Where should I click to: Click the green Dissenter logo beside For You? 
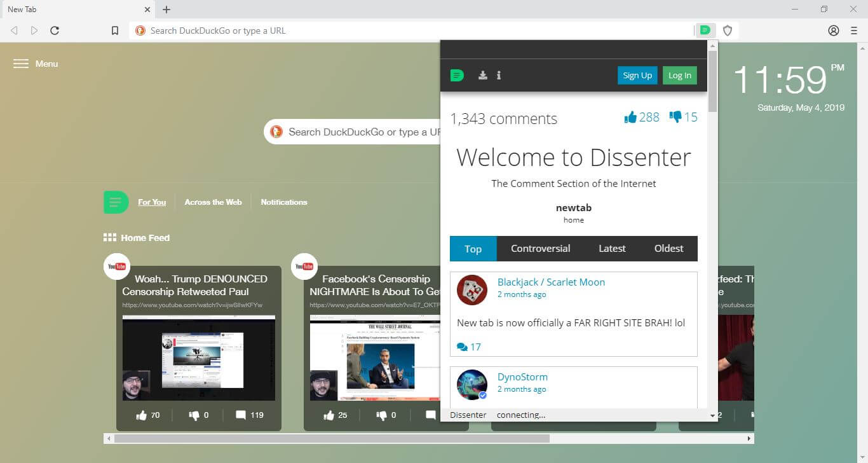click(x=116, y=202)
